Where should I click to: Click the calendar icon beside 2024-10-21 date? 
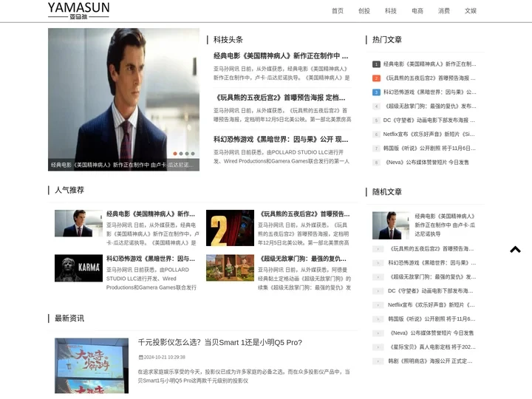click(141, 358)
